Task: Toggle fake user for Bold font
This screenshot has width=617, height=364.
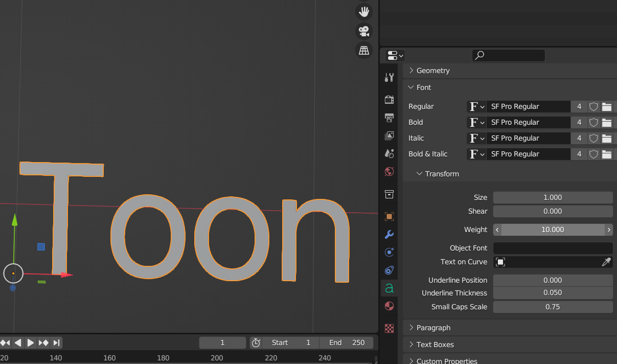Action: [593, 122]
